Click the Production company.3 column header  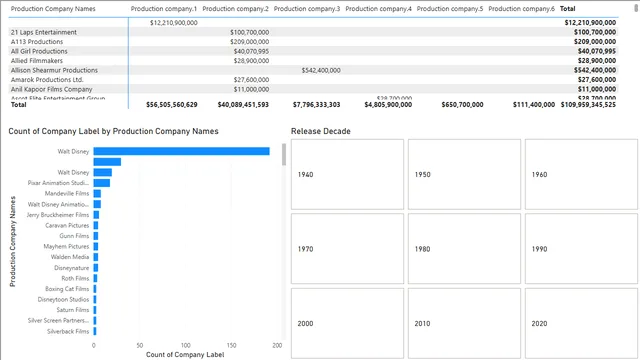[307, 9]
